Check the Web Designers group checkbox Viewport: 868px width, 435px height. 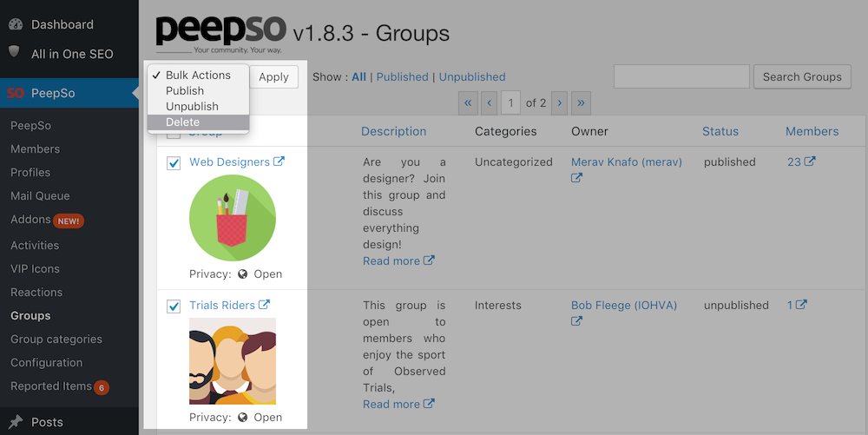[x=174, y=162]
